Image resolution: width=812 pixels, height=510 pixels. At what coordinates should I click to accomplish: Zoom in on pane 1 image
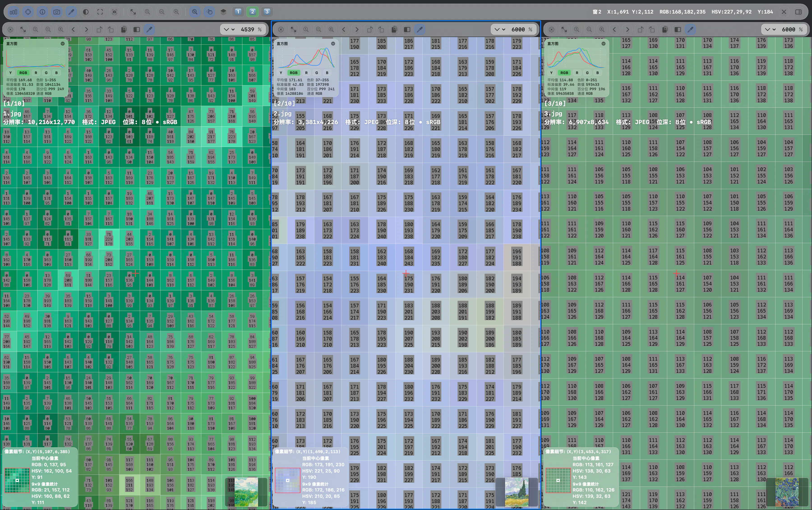click(61, 29)
